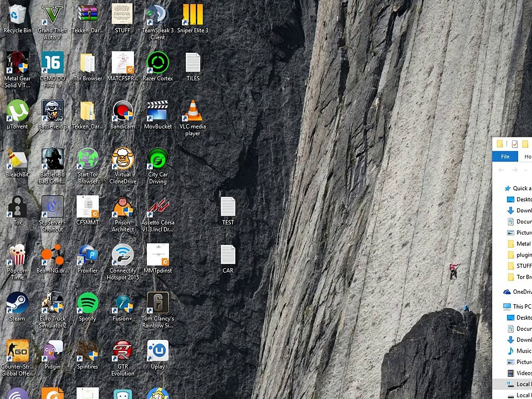Viewport: 532px width, 399px height.
Task: Select the Tox messenger shortcut
Action: coord(17,211)
